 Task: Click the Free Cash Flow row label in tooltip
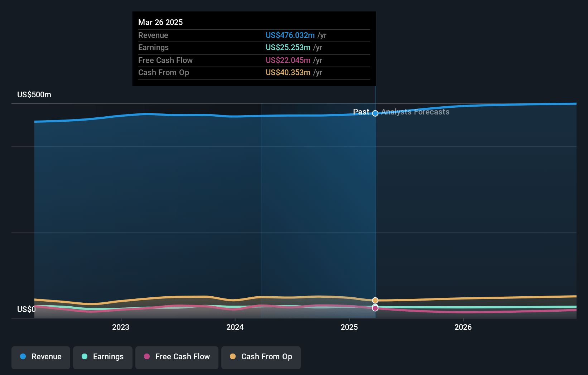click(x=165, y=60)
